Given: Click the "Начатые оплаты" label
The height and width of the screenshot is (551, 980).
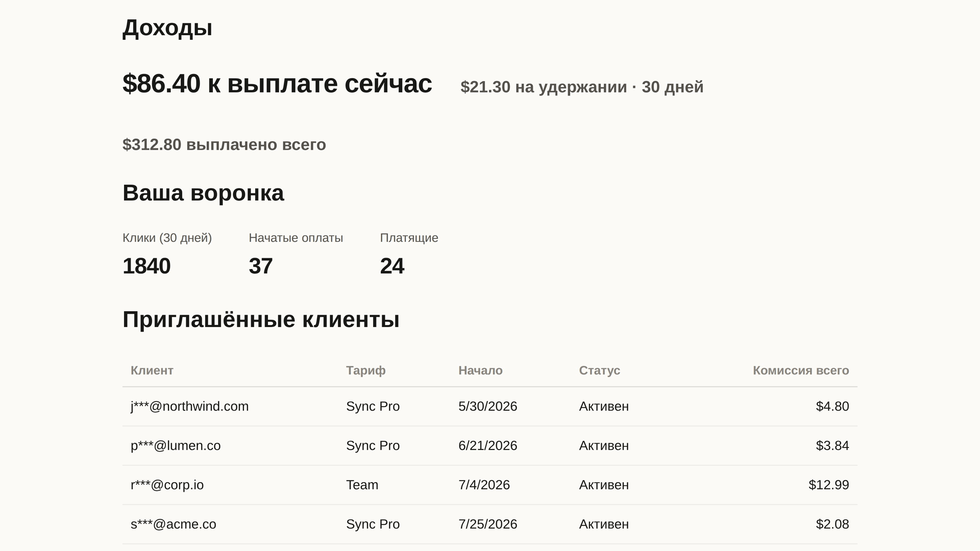Looking at the screenshot, I should click(296, 238).
